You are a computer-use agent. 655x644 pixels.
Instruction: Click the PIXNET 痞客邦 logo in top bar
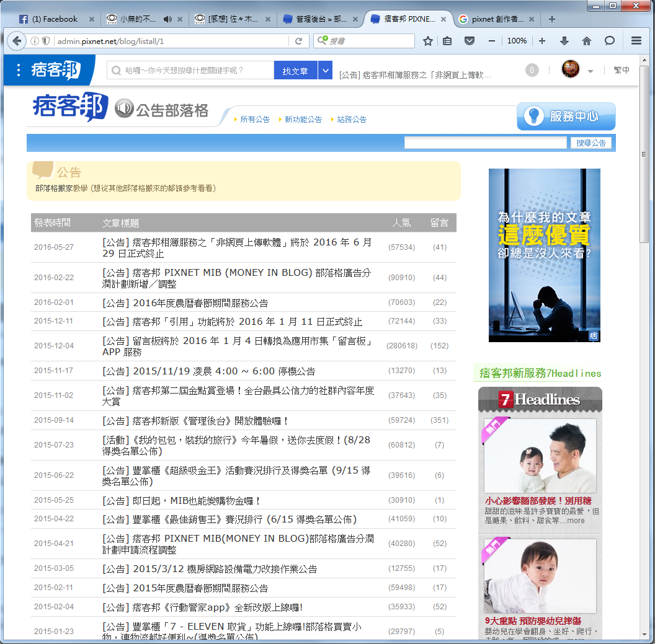(56, 69)
